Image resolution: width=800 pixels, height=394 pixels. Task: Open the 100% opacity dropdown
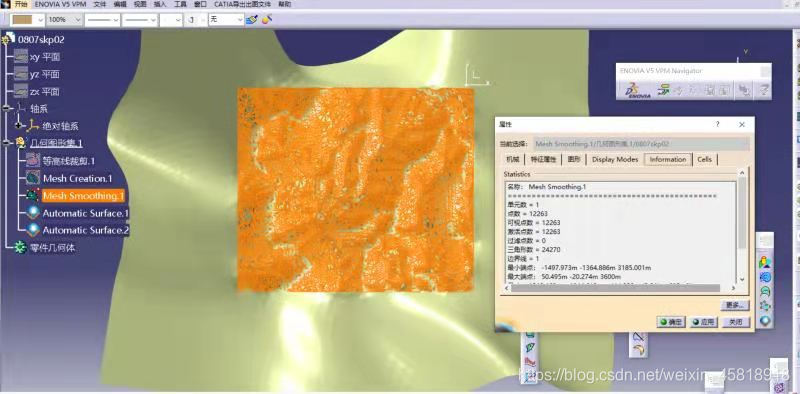(64, 19)
